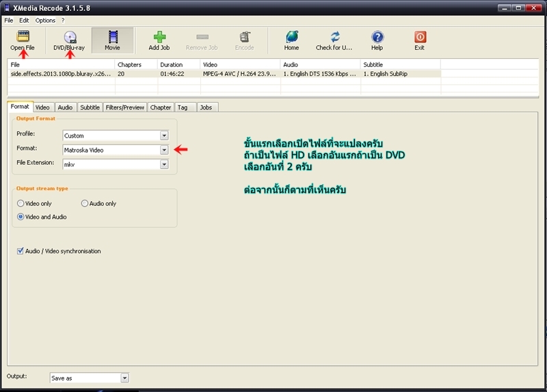Click the Video column header
Image resolution: width=547 pixels, height=392 pixels.
(241, 64)
